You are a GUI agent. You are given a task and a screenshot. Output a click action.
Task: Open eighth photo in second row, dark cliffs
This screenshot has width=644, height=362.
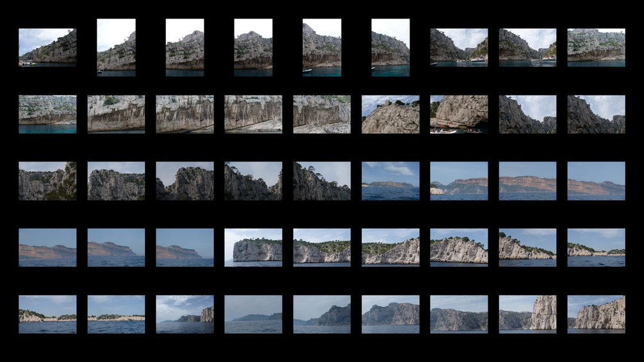[x=528, y=115]
